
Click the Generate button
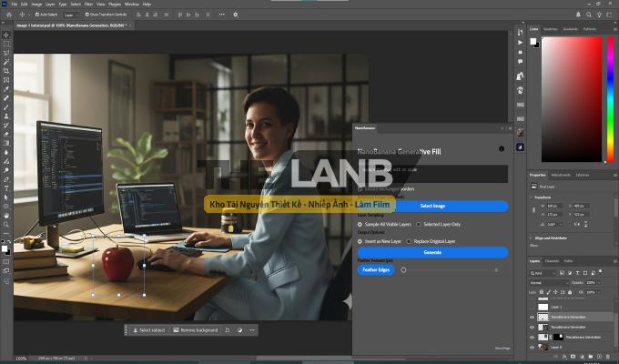click(431, 252)
